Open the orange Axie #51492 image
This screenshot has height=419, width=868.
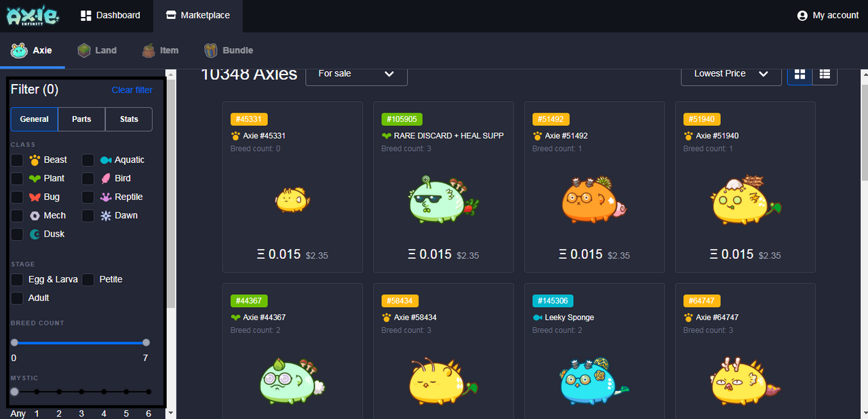594,199
